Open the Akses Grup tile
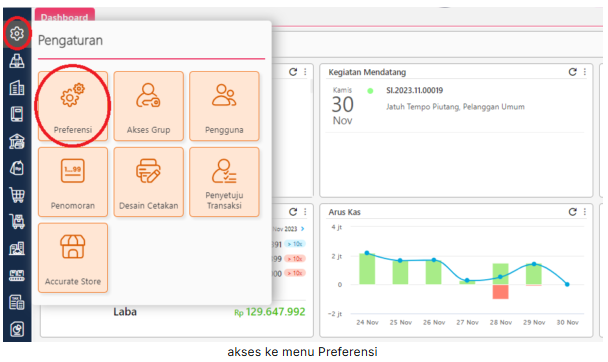 point(149,106)
